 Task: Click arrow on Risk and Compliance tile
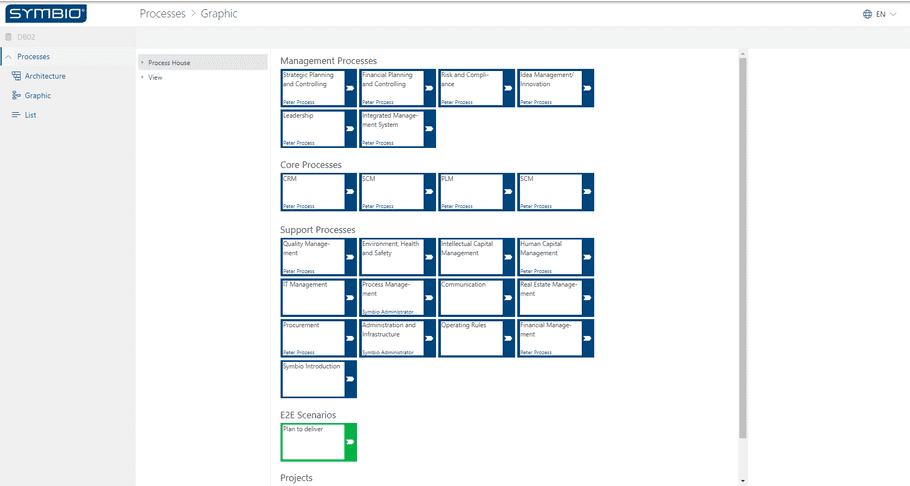tap(508, 88)
